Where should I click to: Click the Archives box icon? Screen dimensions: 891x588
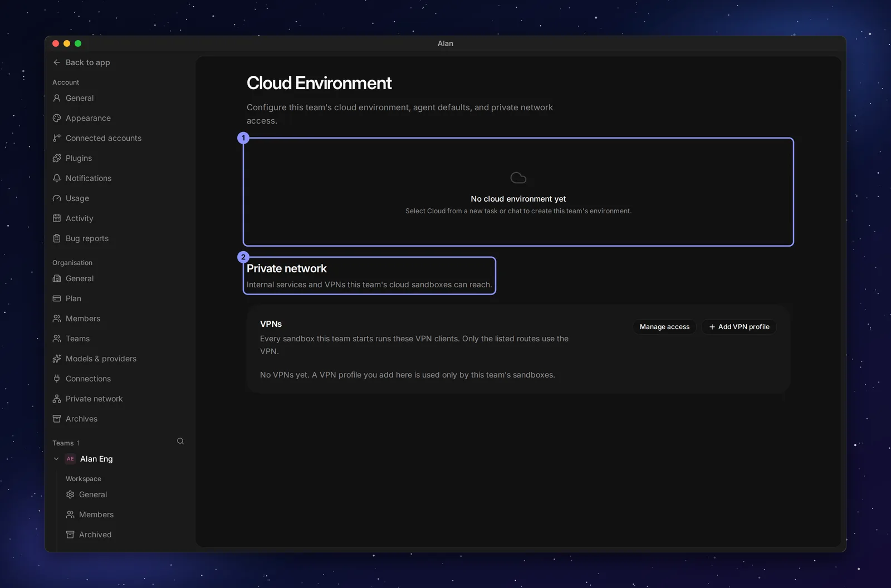[x=57, y=419]
